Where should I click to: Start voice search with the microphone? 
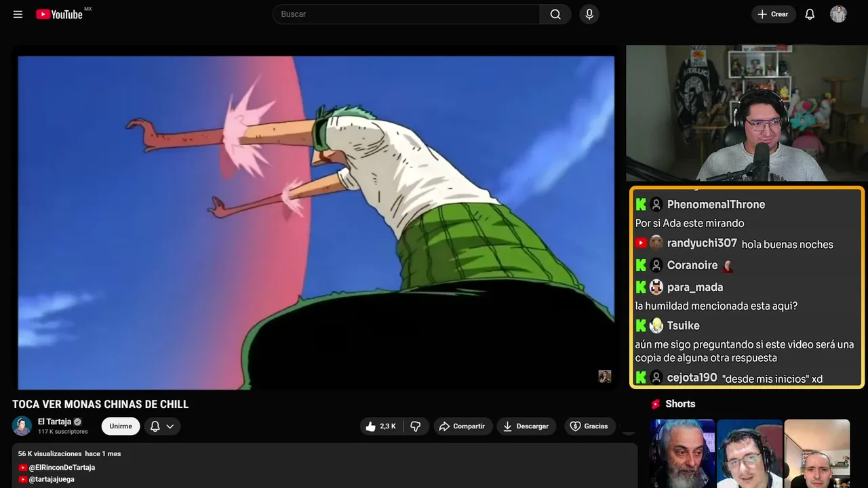(589, 14)
